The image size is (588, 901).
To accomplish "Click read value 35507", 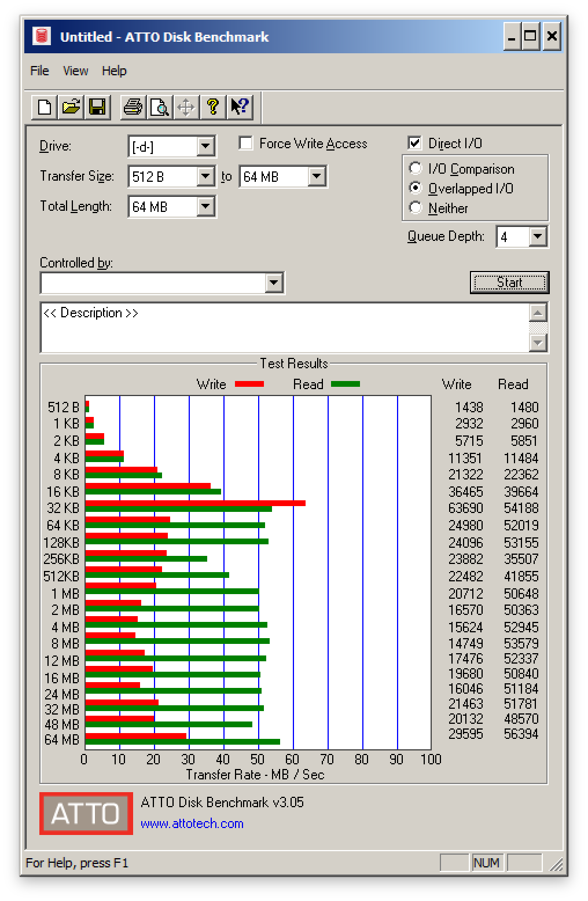I will point(521,559).
